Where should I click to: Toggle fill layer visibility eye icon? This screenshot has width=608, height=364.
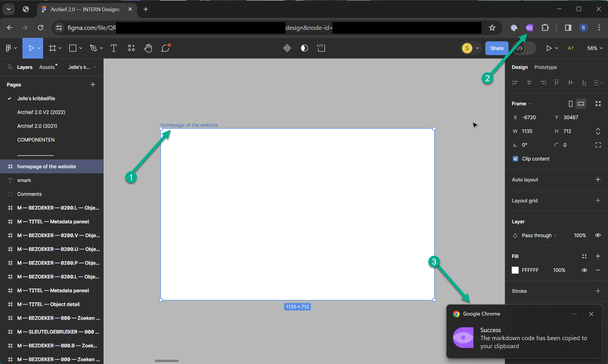coord(584,270)
